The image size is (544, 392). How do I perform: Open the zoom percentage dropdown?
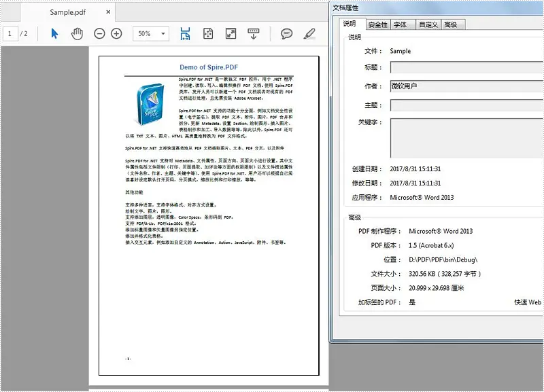[161, 32]
